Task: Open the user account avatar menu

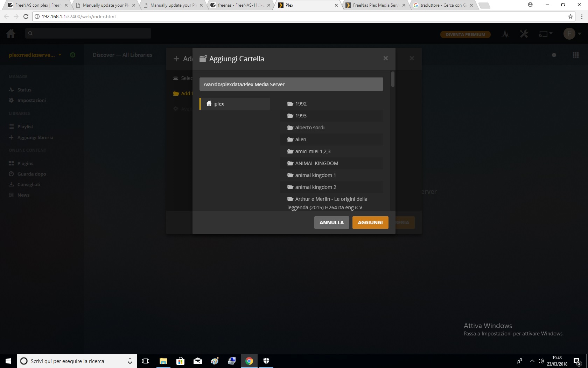Action: [x=572, y=34]
